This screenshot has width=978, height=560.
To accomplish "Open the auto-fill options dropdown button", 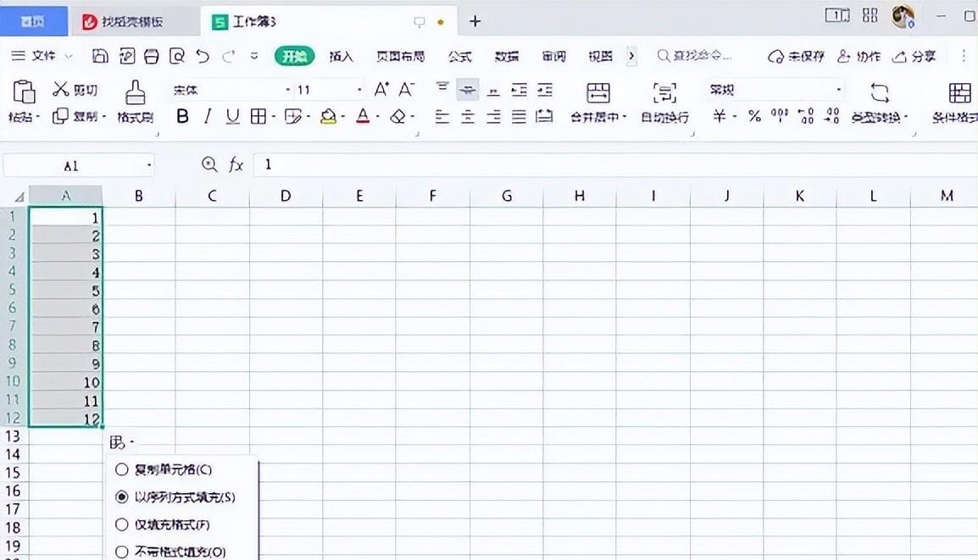I will tap(122, 443).
